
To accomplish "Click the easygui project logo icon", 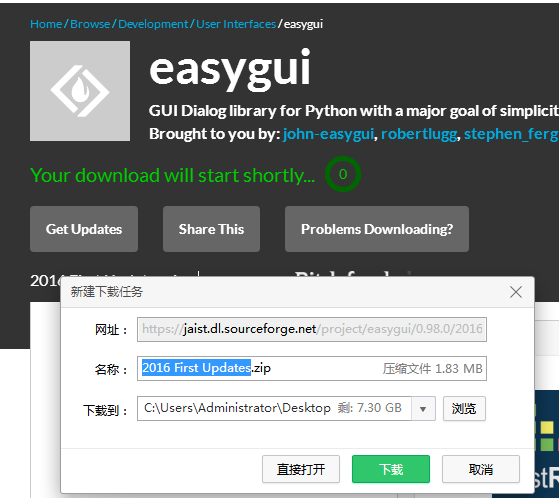I will coord(80,91).
